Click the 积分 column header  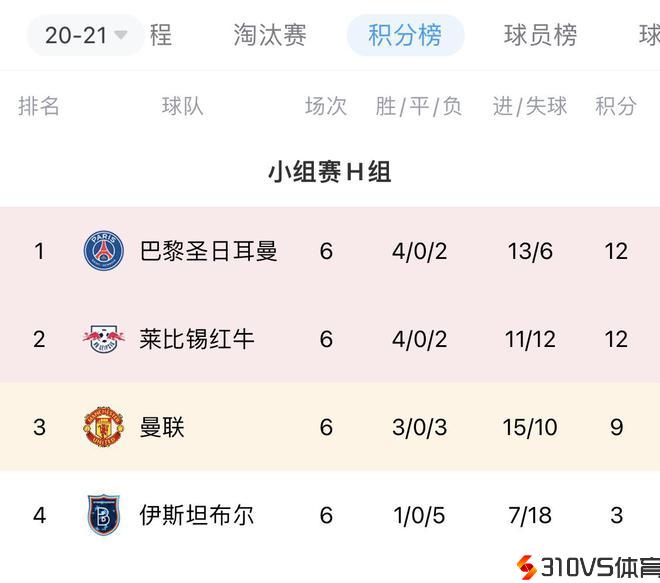click(x=615, y=106)
